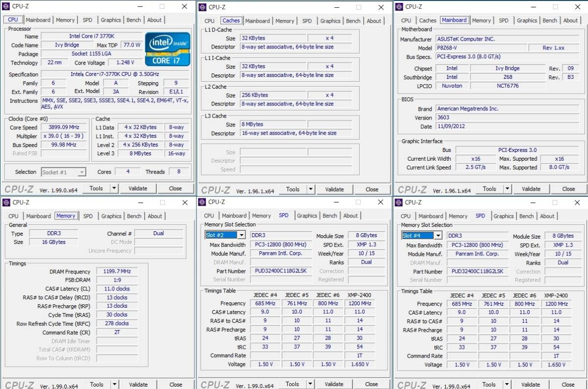Switch to Bench tab in the Intel CPU window
The width and height of the screenshot is (588, 389).
[134, 20]
